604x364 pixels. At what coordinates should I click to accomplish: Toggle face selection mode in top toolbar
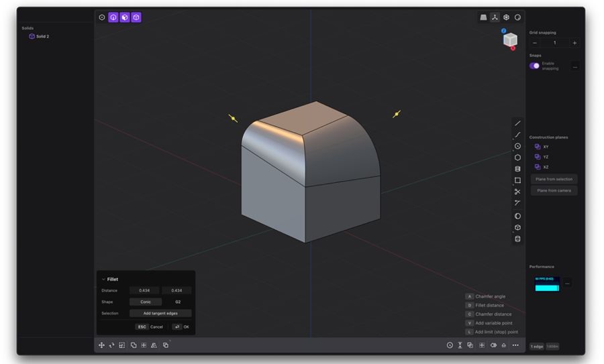tap(124, 17)
